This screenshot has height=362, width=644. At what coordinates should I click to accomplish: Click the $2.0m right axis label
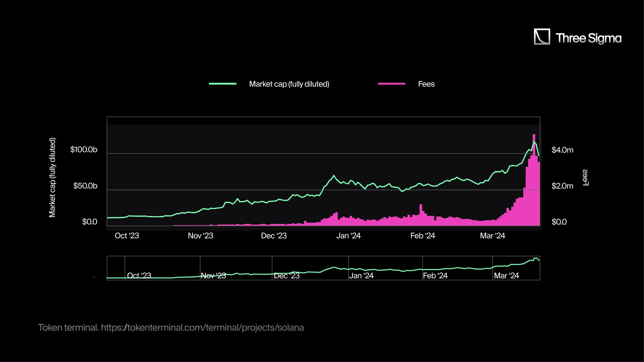562,186
